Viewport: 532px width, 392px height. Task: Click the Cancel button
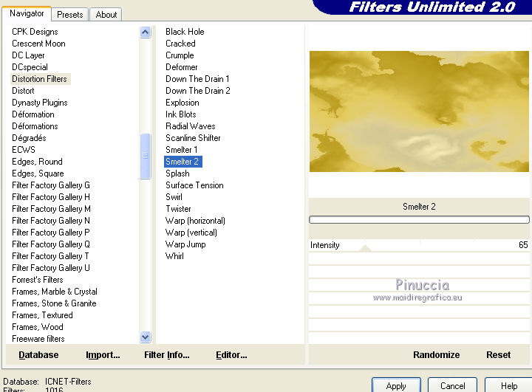[x=453, y=385]
